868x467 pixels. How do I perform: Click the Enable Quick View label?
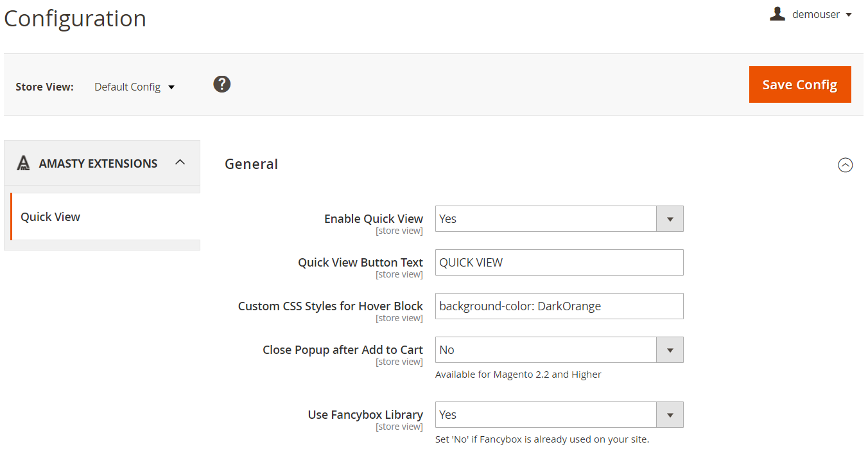pos(374,218)
